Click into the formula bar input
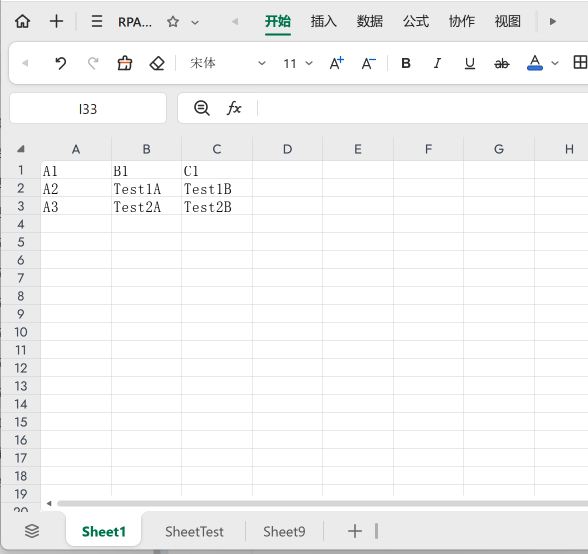Image resolution: width=588 pixels, height=554 pixels. tap(423, 108)
